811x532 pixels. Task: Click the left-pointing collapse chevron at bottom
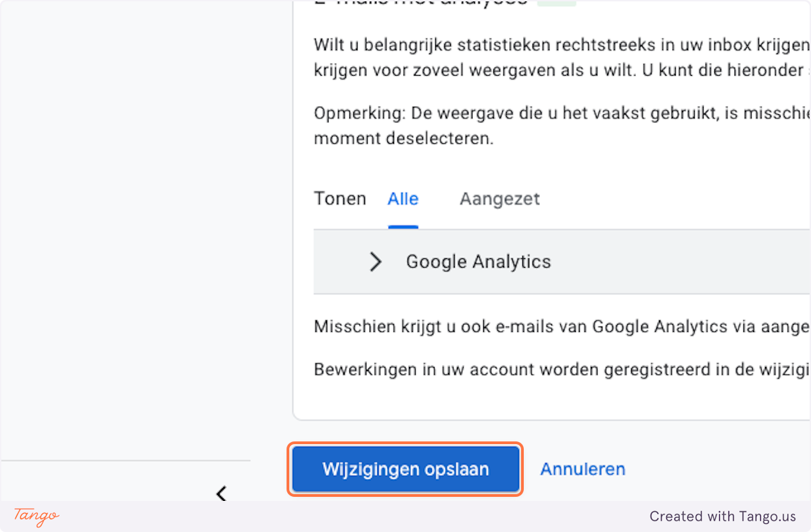tap(222, 493)
